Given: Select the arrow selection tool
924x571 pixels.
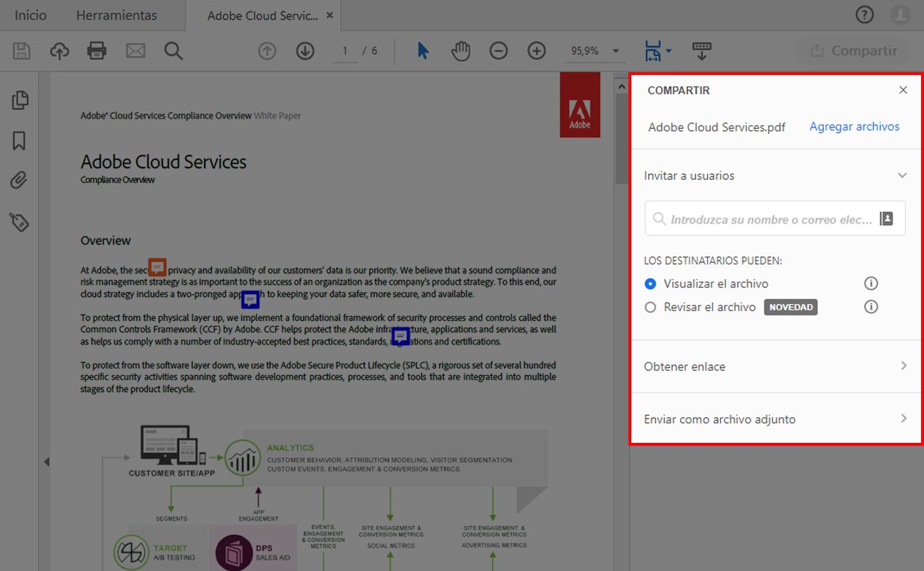Looking at the screenshot, I should click(x=423, y=51).
